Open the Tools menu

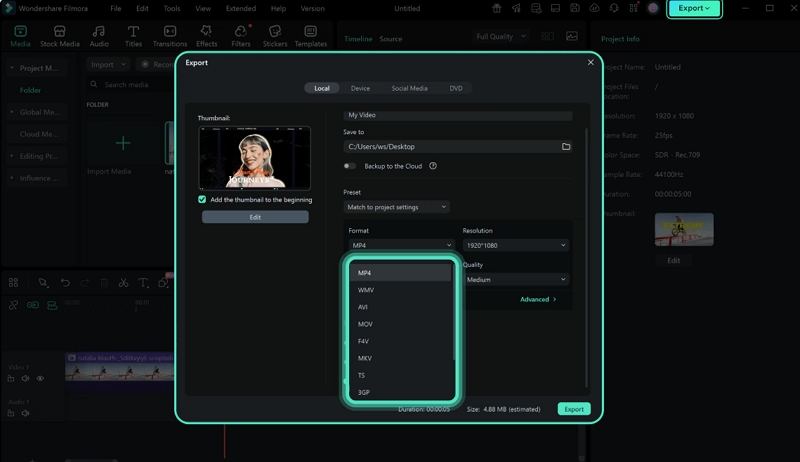click(x=172, y=8)
